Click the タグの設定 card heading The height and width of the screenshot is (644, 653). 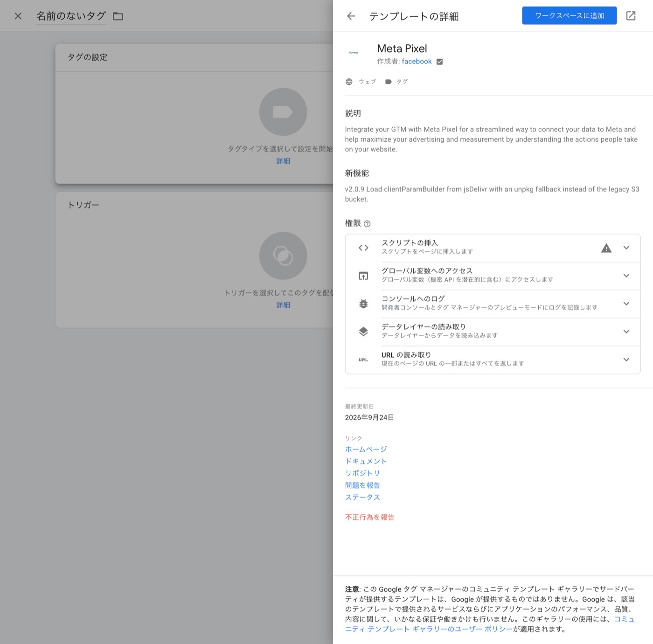[x=87, y=57]
